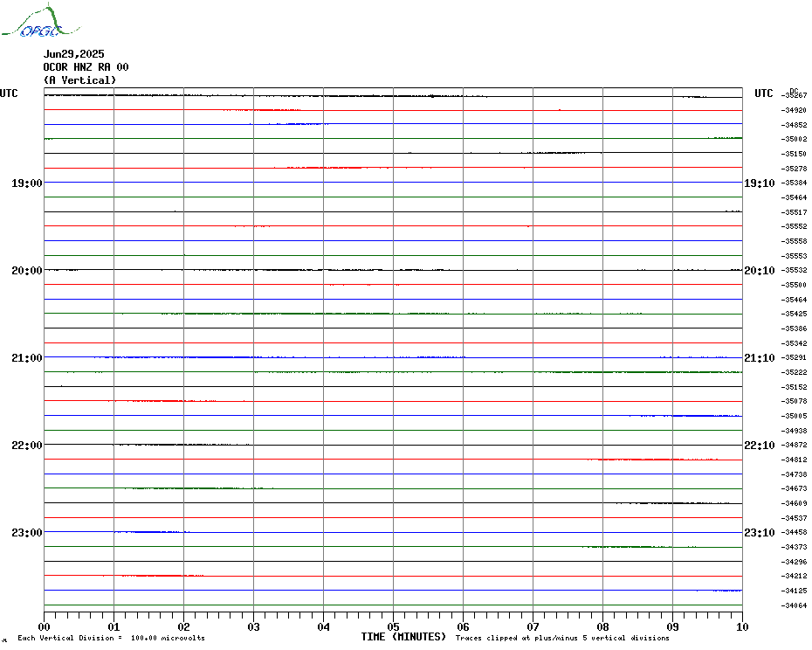The height and width of the screenshot is (650, 812).
Task: Click the DC value '-35500'
Action: click(x=794, y=285)
